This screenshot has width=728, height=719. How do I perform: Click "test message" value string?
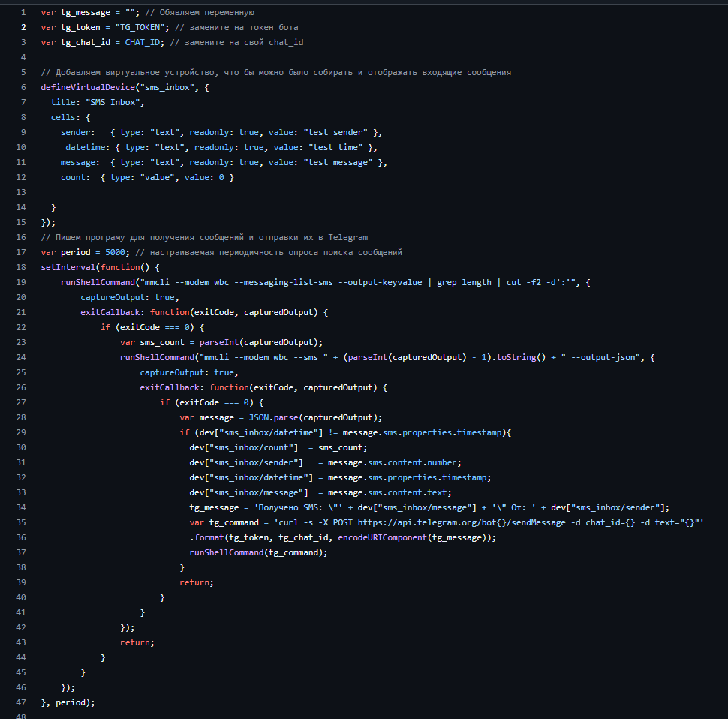[x=338, y=162]
